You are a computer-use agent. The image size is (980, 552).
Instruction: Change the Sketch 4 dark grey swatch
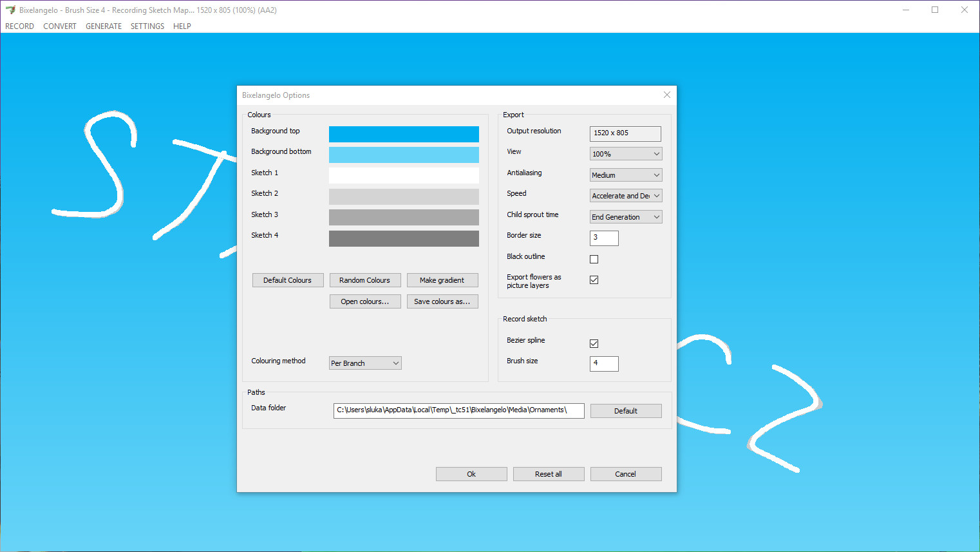[404, 238]
